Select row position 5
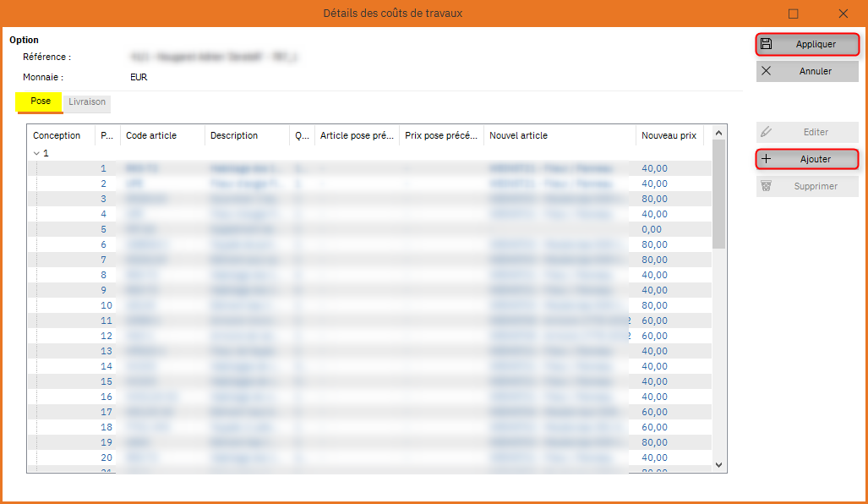Image resolution: width=868 pixels, height=504 pixels. coord(369,229)
